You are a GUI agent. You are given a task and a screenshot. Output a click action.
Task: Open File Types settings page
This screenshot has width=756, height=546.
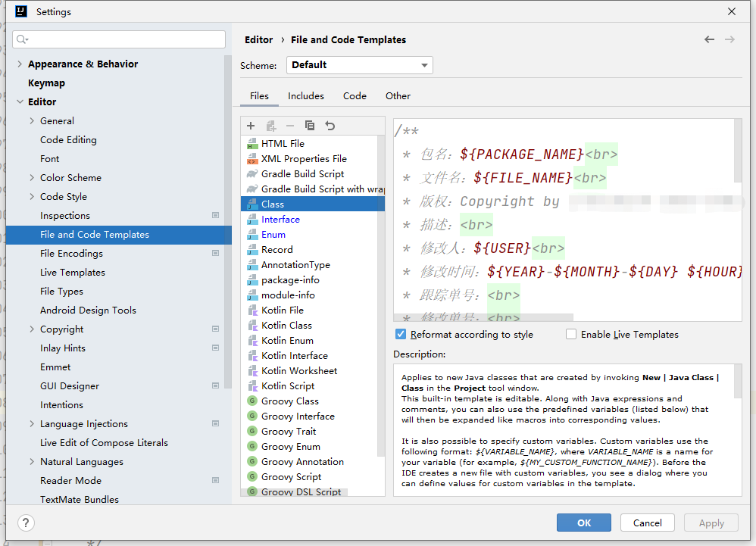[61, 291]
